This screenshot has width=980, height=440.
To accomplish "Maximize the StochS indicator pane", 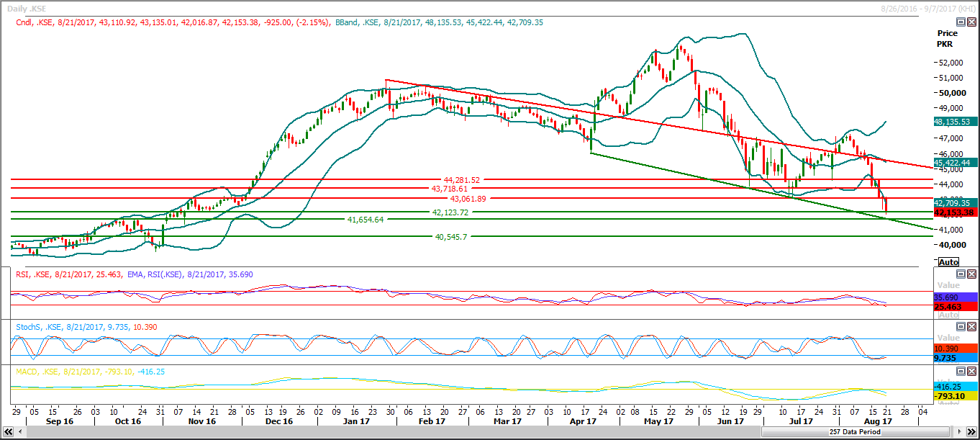I will click(x=960, y=327).
